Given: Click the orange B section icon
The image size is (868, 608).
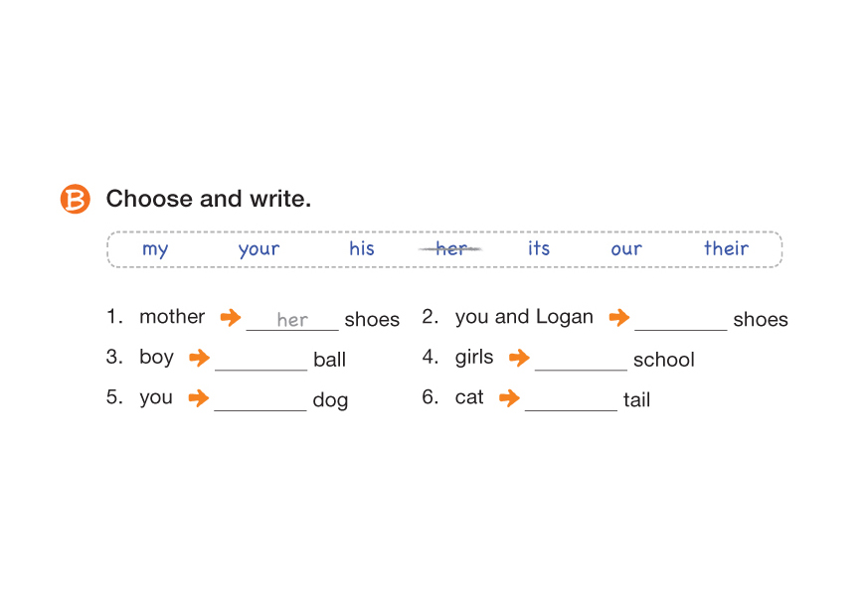Looking at the screenshot, I should click(75, 199).
